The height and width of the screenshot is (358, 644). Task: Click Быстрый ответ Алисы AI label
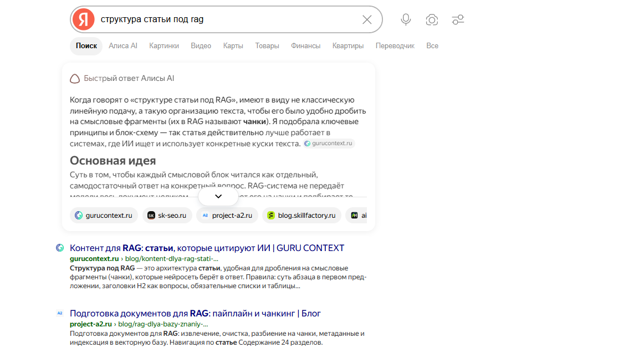129,78
